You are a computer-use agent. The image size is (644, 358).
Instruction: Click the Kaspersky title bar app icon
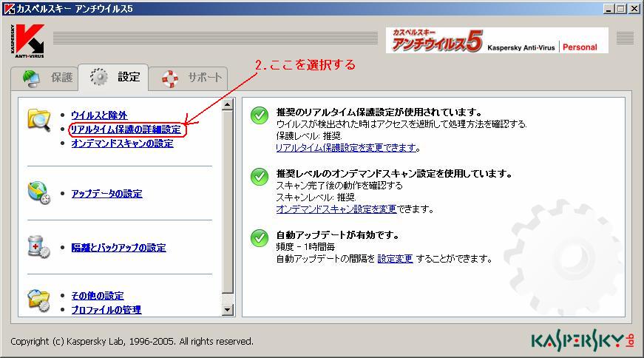(10, 8)
